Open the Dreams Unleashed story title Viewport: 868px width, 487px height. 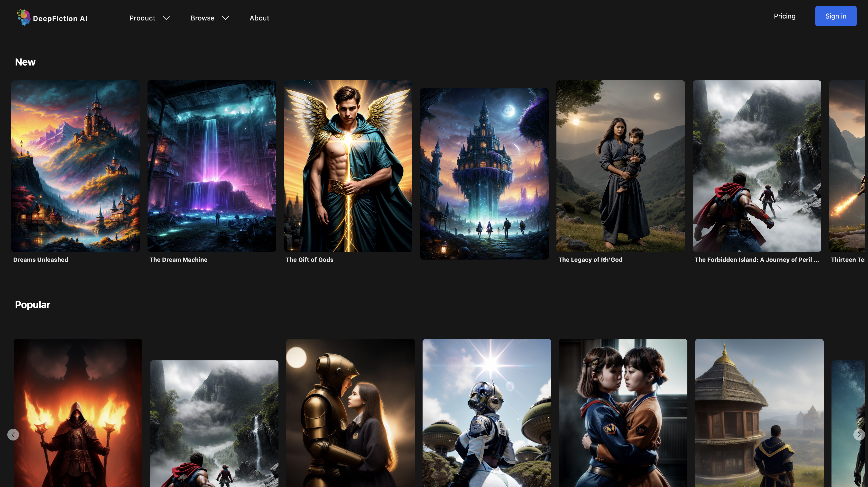pos(40,260)
